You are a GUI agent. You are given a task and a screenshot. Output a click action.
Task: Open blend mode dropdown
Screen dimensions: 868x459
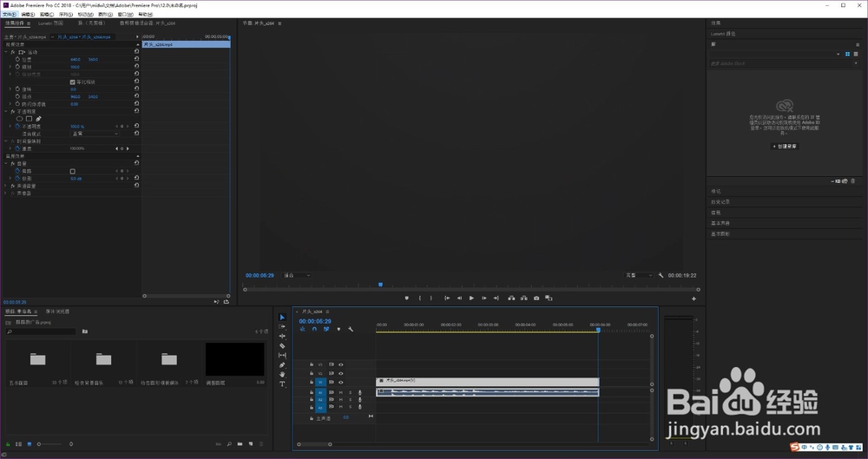pos(95,134)
